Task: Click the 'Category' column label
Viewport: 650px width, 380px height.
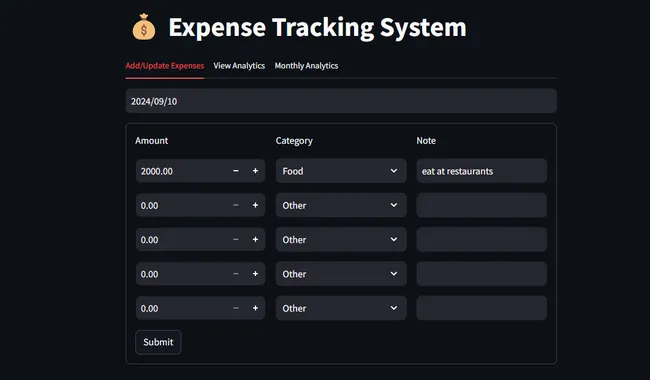Action: pyautogui.click(x=294, y=141)
